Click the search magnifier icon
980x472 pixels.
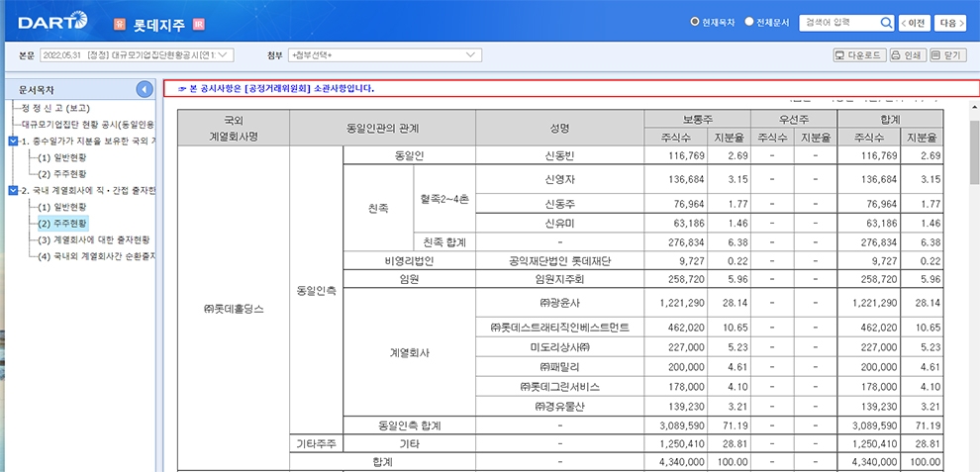(x=886, y=23)
